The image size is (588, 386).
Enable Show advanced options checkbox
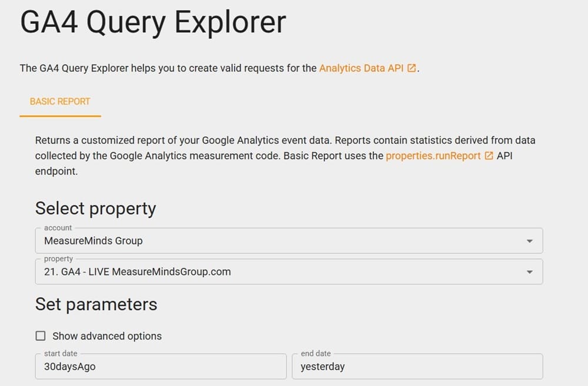(41, 336)
